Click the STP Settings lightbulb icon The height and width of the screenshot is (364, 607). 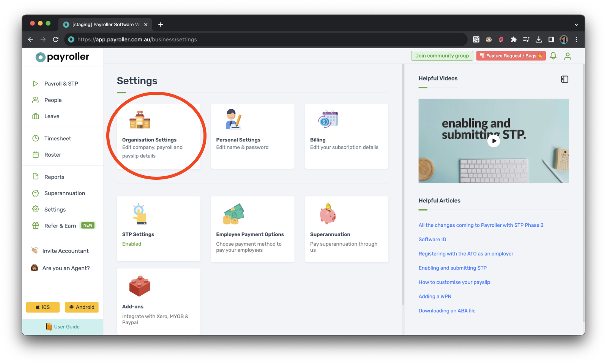point(139,214)
